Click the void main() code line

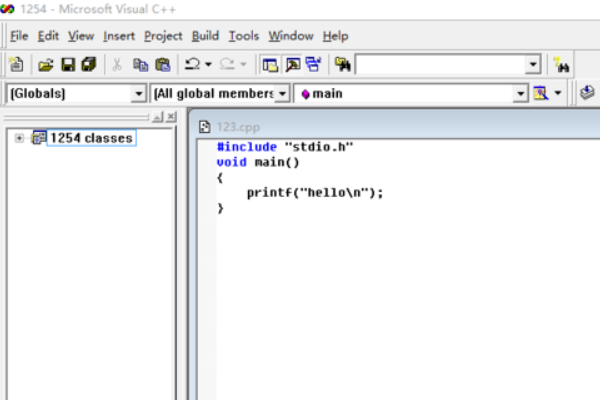(x=258, y=162)
